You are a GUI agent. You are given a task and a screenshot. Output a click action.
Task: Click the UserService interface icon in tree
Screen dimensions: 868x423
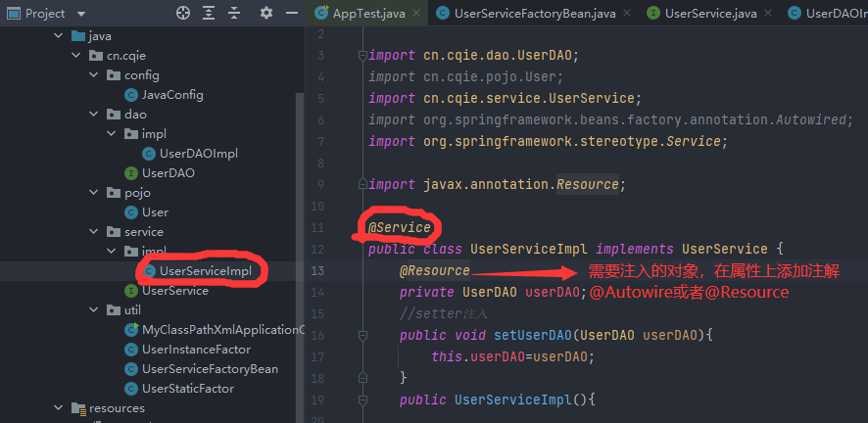[131, 291]
